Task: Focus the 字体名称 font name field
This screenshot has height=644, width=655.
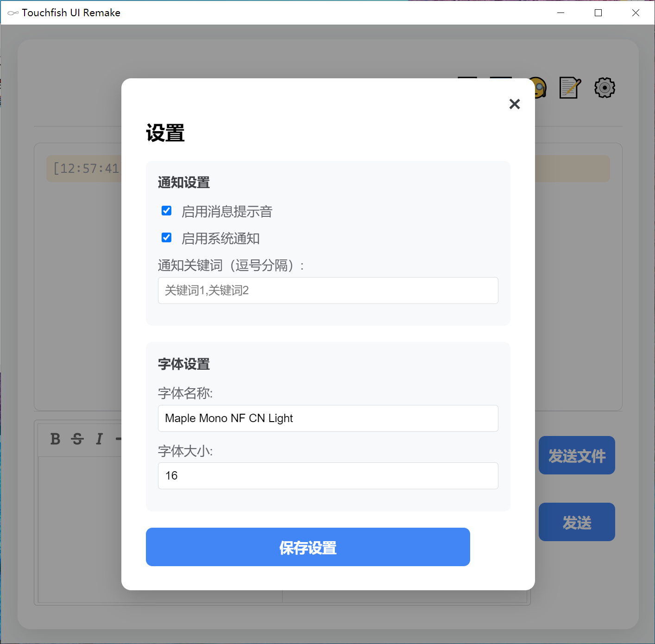Action: 327,418
